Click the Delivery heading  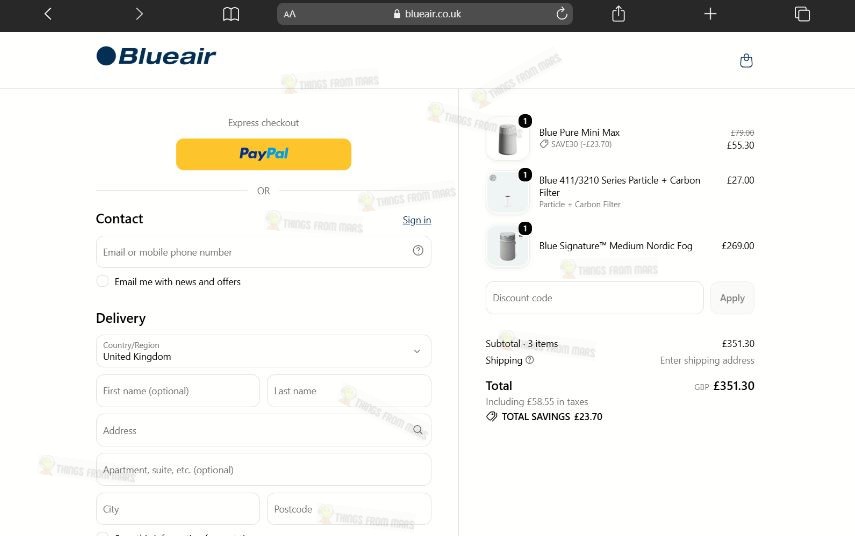point(121,318)
